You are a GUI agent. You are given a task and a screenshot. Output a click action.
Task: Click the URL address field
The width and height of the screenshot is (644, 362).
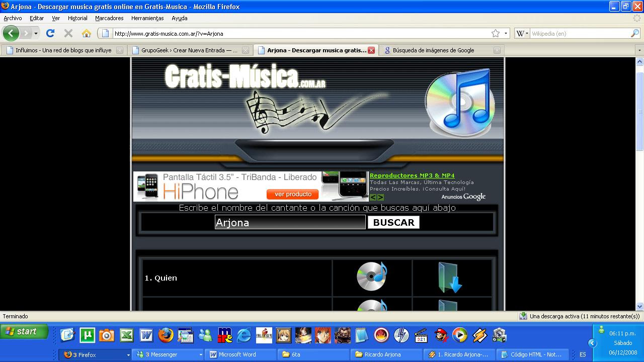[301, 34]
